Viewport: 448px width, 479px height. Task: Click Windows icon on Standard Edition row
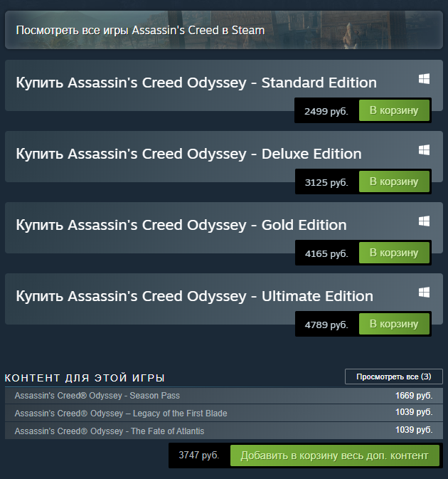coord(424,79)
